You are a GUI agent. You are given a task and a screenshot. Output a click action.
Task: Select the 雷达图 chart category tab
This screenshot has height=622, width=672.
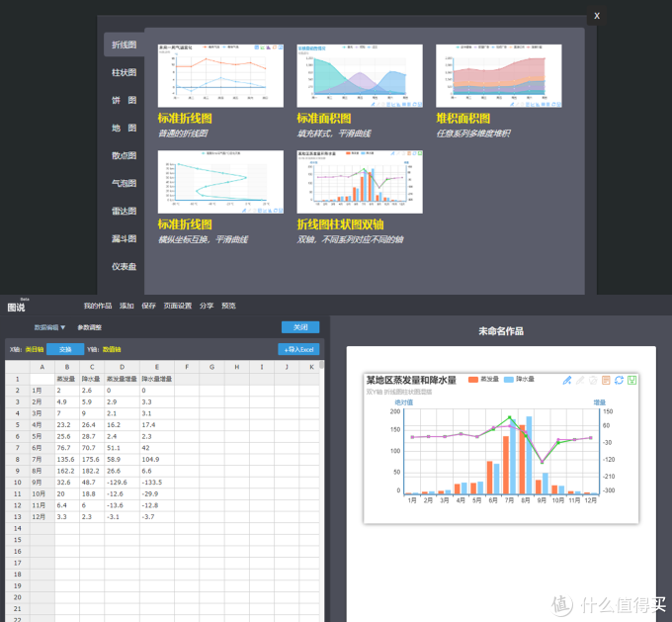[124, 211]
